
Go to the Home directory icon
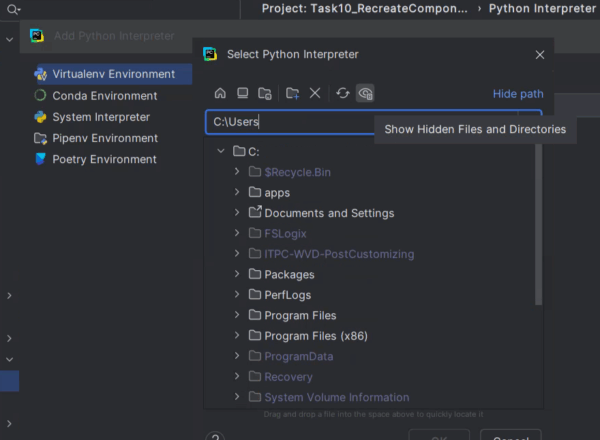pyautogui.click(x=220, y=93)
